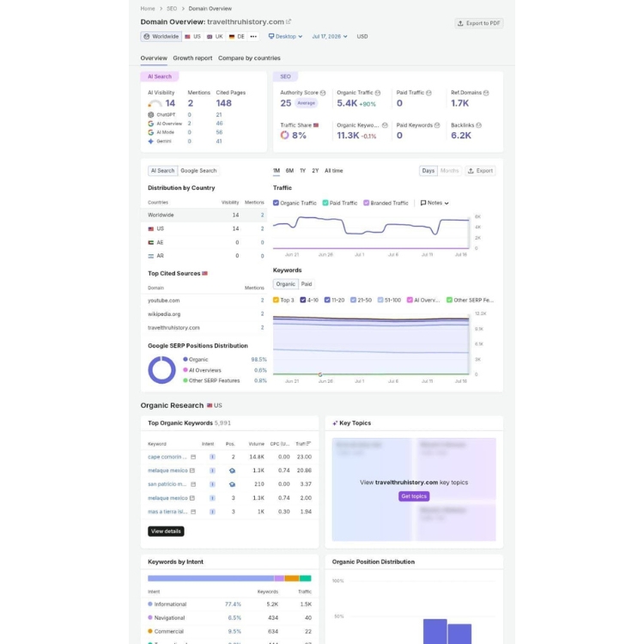Click the AI Overview Google icon

coord(151,124)
